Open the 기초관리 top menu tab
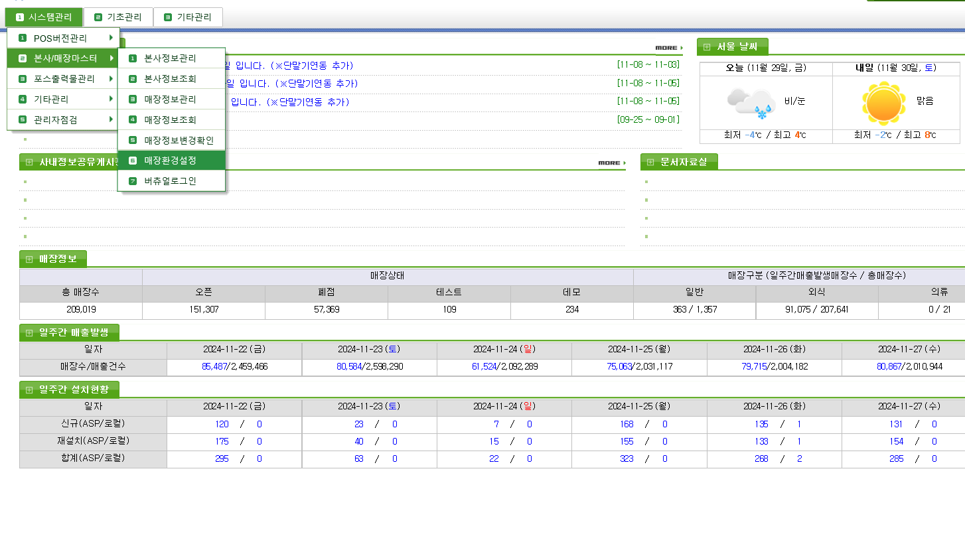 118,17
